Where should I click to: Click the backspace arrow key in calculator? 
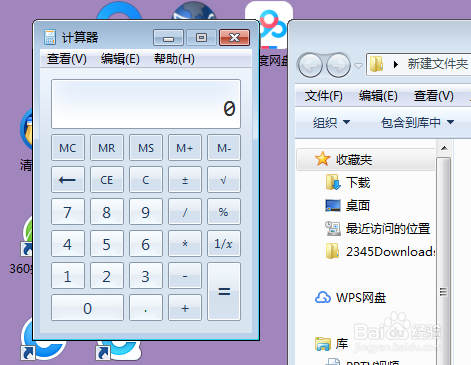(68, 180)
